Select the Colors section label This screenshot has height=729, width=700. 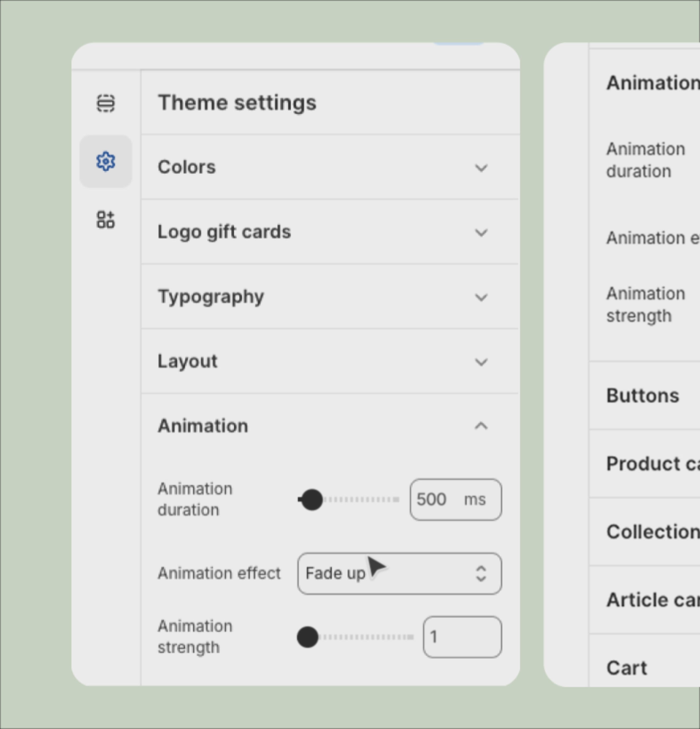(187, 167)
